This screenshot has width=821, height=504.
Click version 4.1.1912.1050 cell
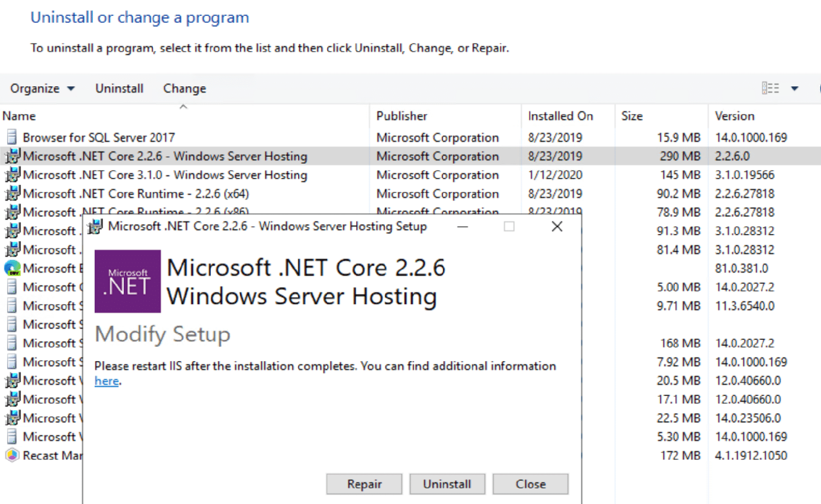pyautogui.click(x=751, y=455)
